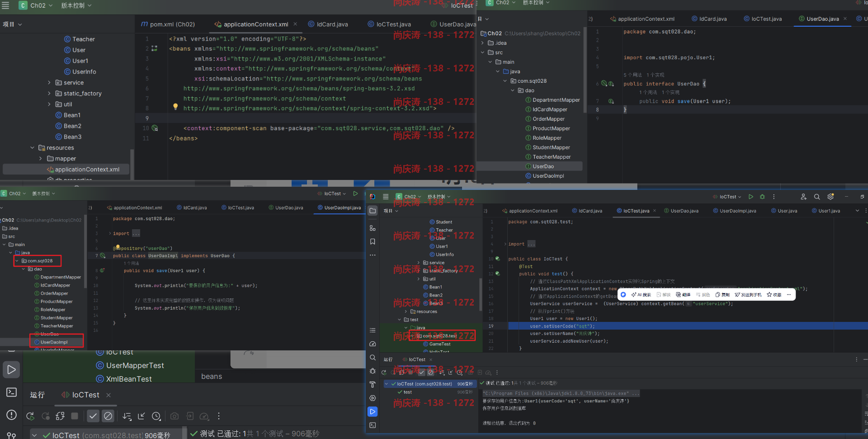Click top-left project tree vertical scrollbar
This screenshot has width=868, height=439.
[132, 164]
